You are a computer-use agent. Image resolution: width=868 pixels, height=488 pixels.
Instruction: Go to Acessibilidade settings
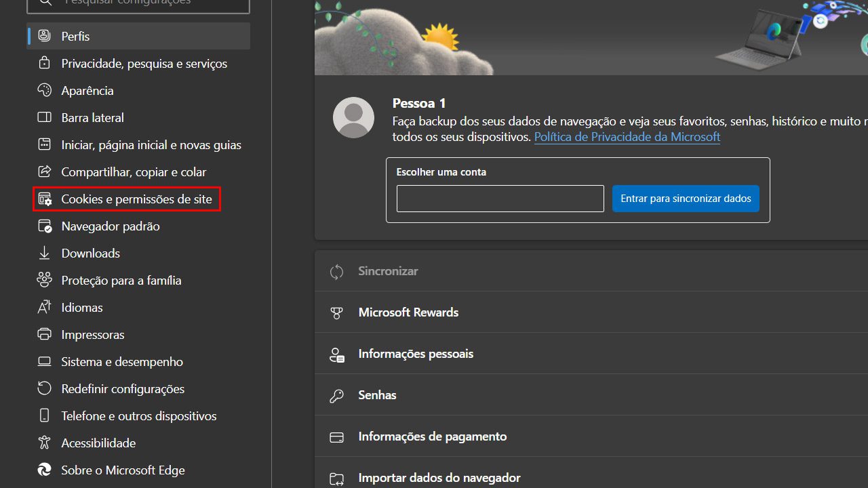click(138, 443)
